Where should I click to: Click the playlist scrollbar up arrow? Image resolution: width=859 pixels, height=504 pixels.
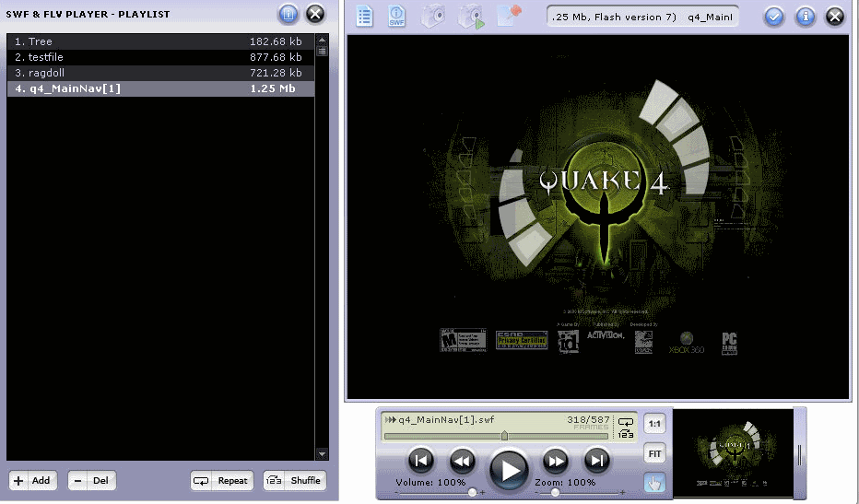[x=322, y=41]
